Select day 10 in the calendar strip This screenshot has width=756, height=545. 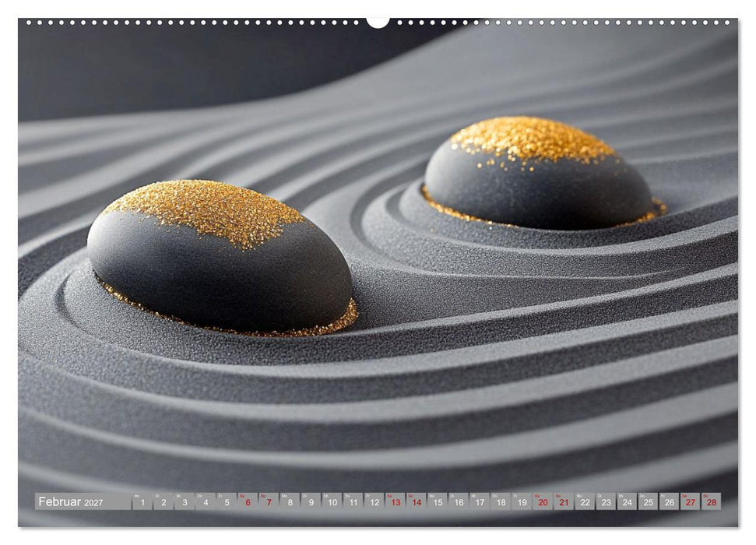click(x=332, y=501)
